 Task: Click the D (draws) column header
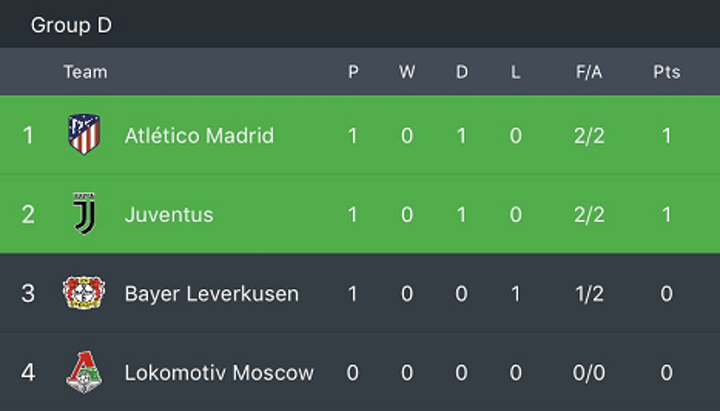pos(462,72)
